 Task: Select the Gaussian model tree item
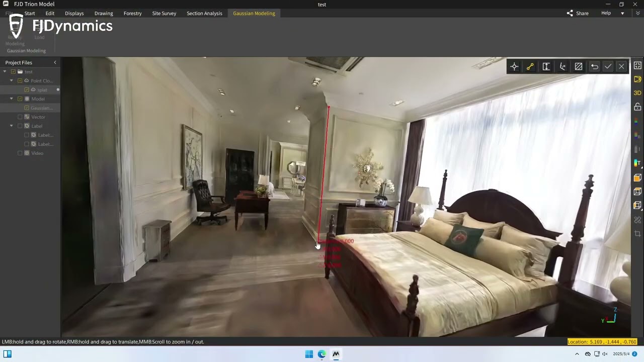click(30, 108)
